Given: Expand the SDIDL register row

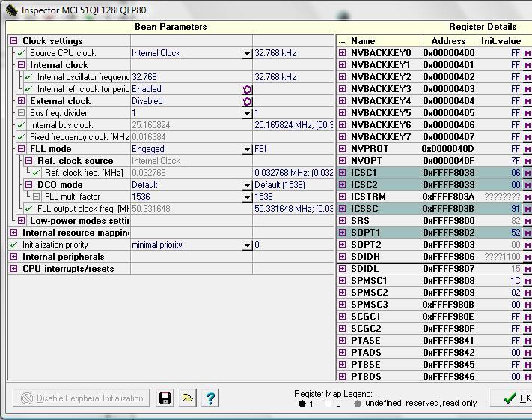Looking at the screenshot, I should pos(343,269).
